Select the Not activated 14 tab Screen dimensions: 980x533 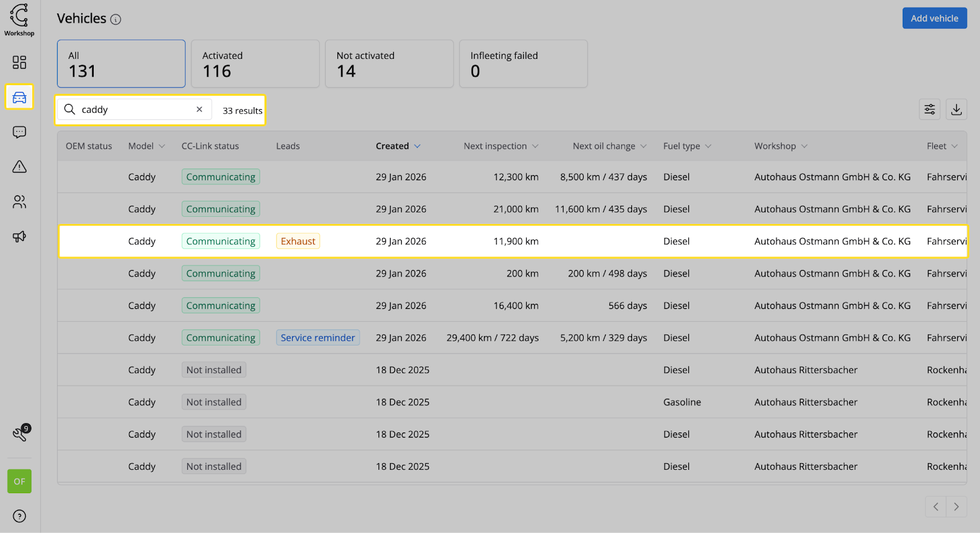pyautogui.click(x=389, y=64)
